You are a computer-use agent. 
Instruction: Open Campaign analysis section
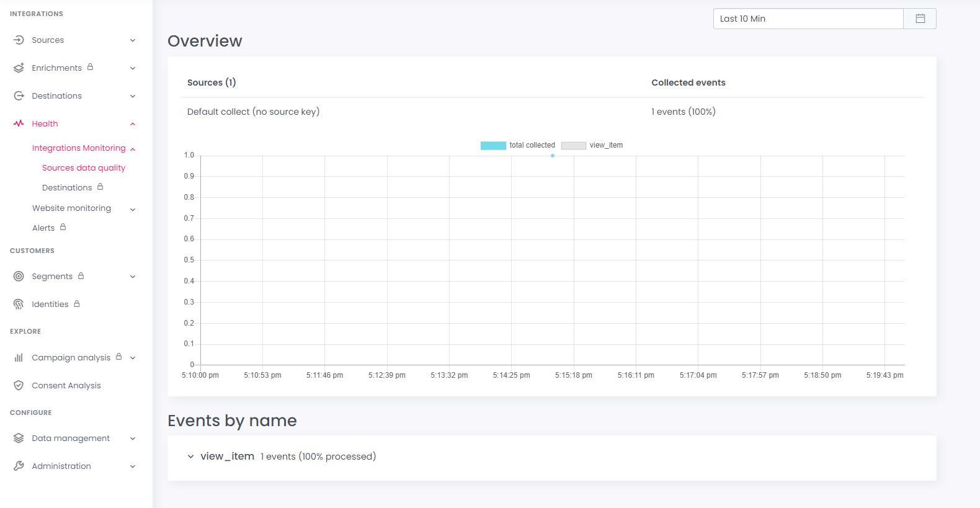click(x=71, y=358)
